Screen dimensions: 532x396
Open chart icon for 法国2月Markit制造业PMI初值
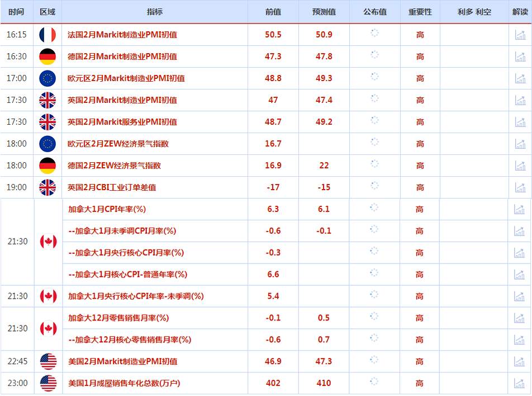click(x=520, y=35)
